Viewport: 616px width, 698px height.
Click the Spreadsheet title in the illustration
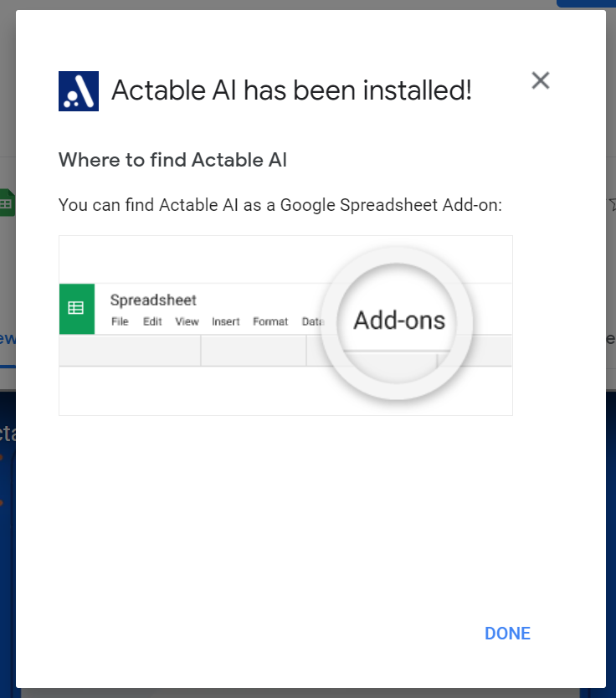pos(153,300)
